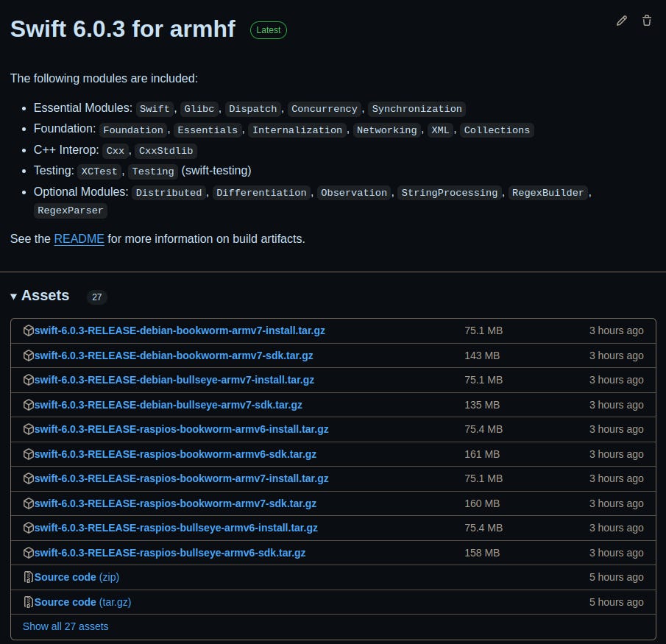Click Show all 27 assets
This screenshot has width=666, height=644.
tap(65, 626)
